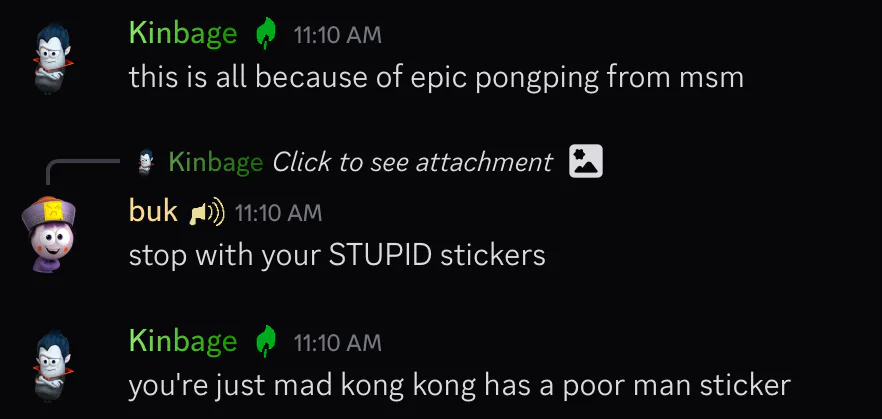Screen dimensions: 882x419
Task: Click Kinbage name in the reply preview
Action: pyautogui.click(x=216, y=163)
